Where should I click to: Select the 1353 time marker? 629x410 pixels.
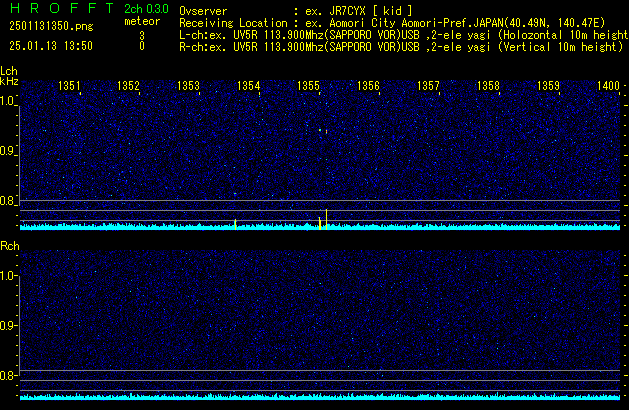pos(188,86)
